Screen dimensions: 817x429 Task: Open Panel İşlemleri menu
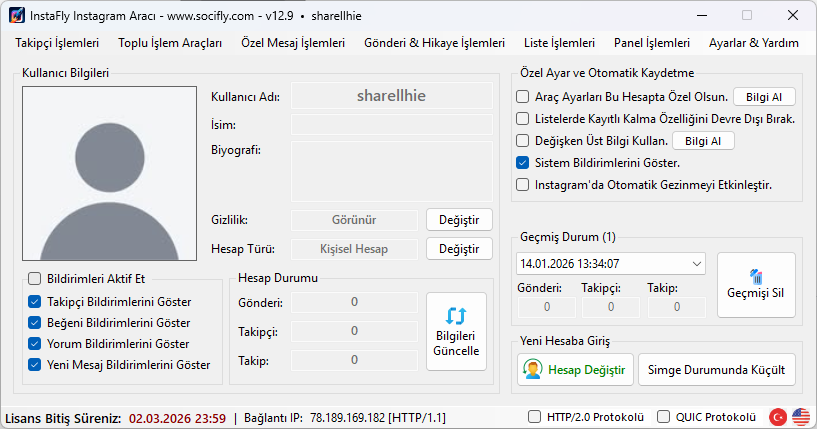pyautogui.click(x=652, y=43)
